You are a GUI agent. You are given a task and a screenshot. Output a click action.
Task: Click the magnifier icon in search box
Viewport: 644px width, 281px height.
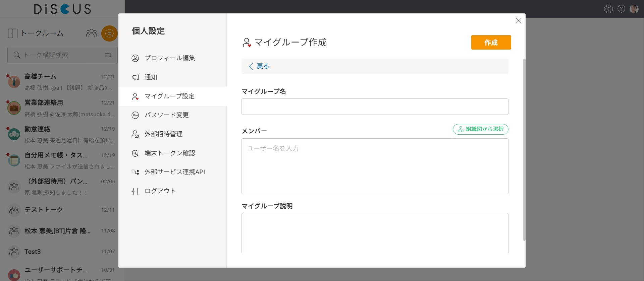click(x=17, y=55)
